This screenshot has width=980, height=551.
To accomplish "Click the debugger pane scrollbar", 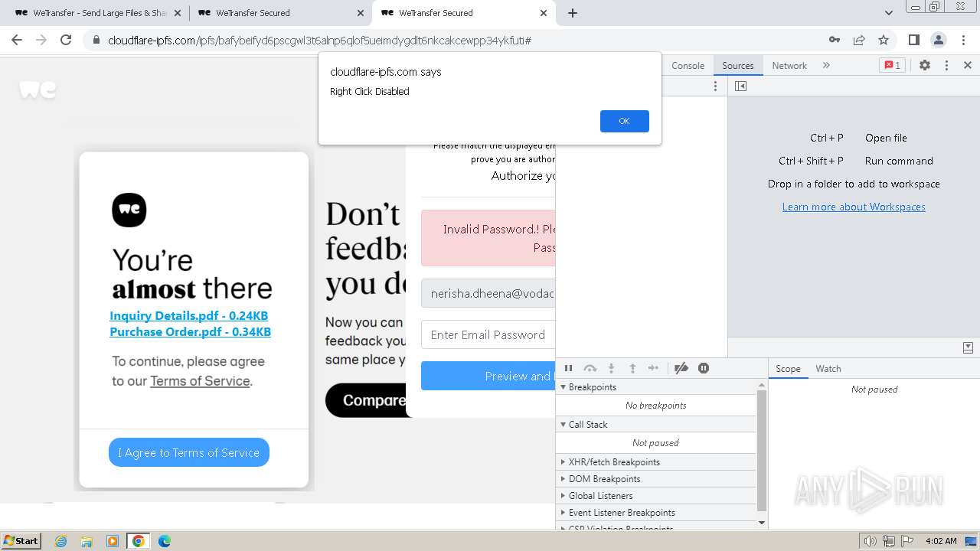I will click(761, 450).
